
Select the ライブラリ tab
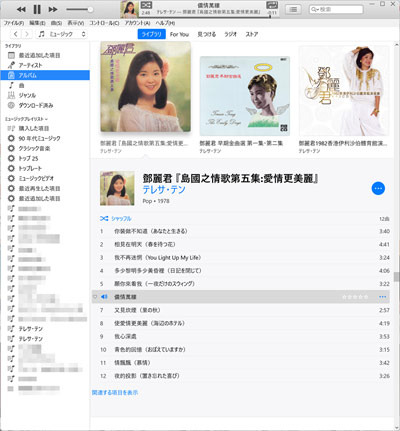click(151, 34)
